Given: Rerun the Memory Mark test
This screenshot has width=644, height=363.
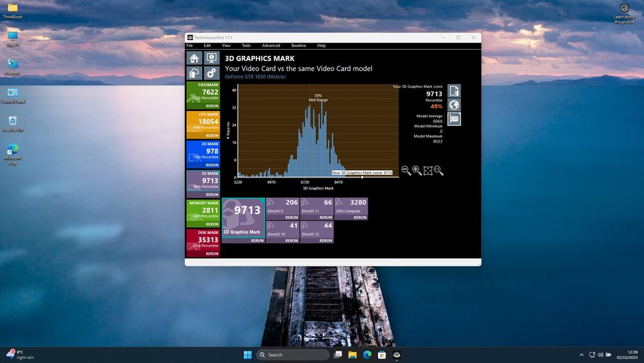Looking at the screenshot, I should pos(212,224).
